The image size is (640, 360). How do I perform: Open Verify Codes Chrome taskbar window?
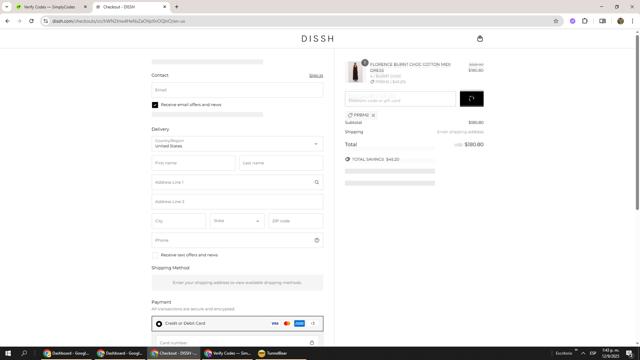228,353
